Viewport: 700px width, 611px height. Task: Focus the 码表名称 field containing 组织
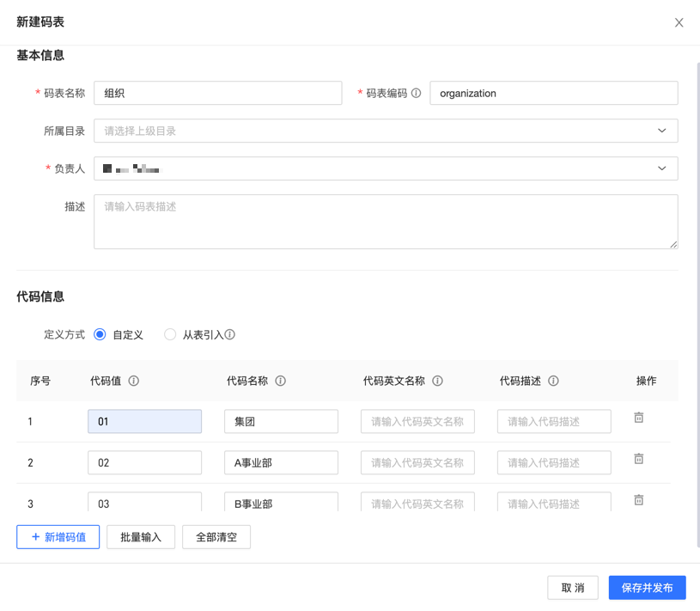(218, 93)
